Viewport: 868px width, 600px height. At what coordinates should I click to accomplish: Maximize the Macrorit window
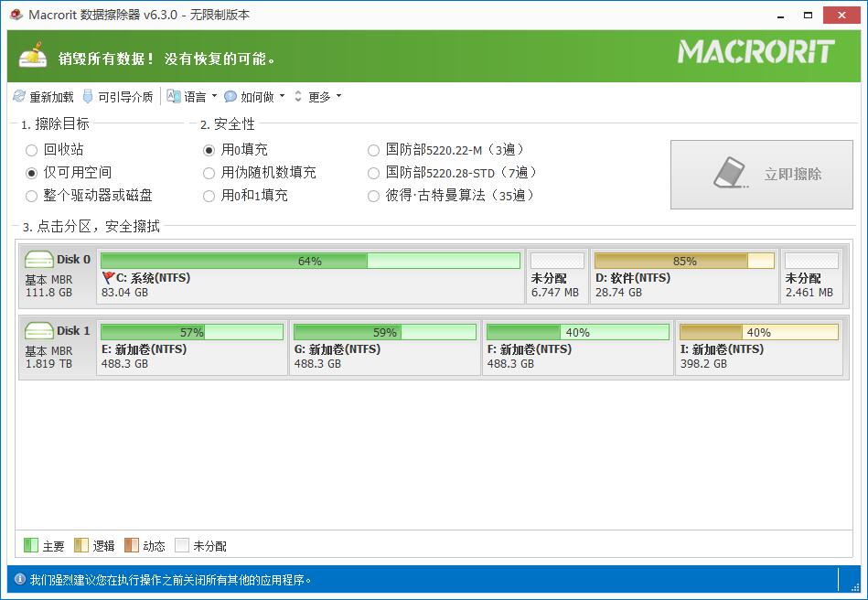pyautogui.click(x=809, y=15)
